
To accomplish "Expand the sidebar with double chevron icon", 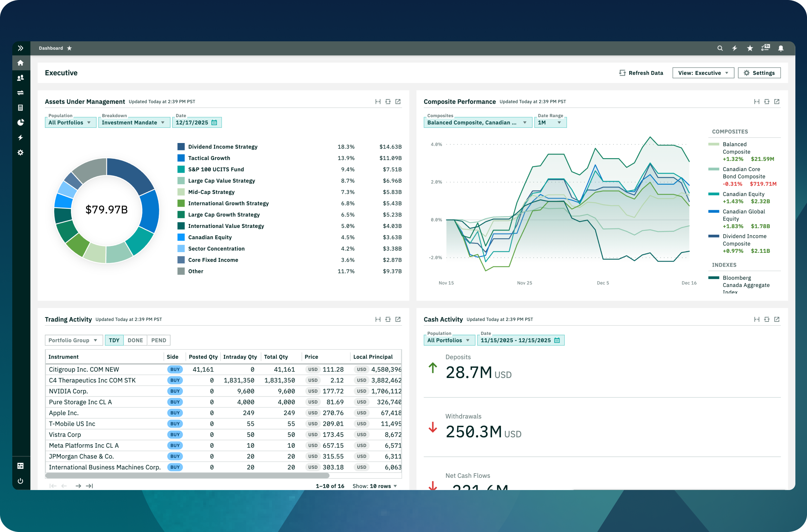I will click(20, 48).
